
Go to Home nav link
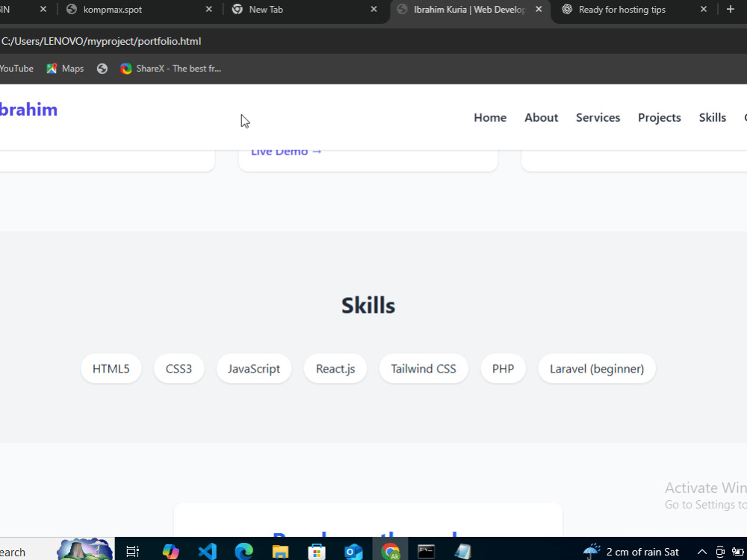click(x=490, y=118)
